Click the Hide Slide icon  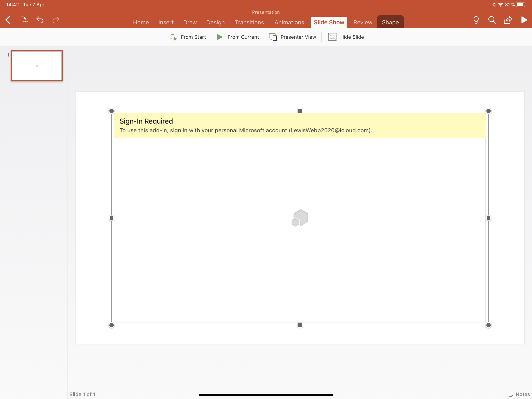tap(332, 37)
